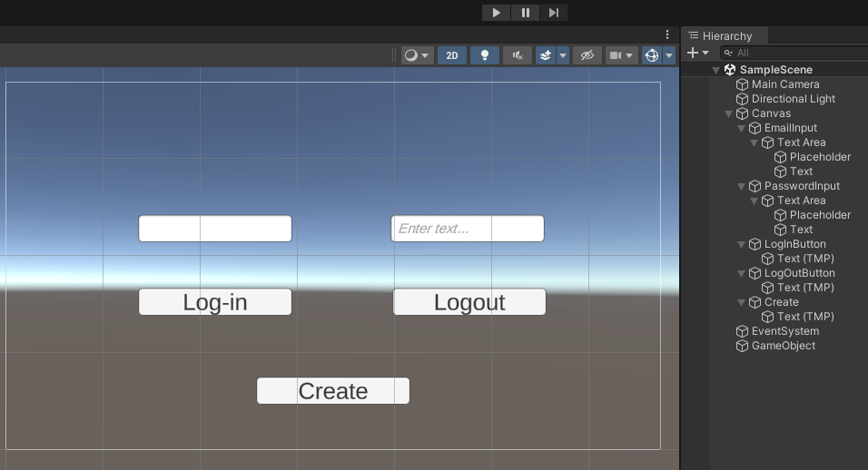Collapse the EmailInput object
Image resolution: width=868 pixels, height=470 pixels.
pos(741,128)
